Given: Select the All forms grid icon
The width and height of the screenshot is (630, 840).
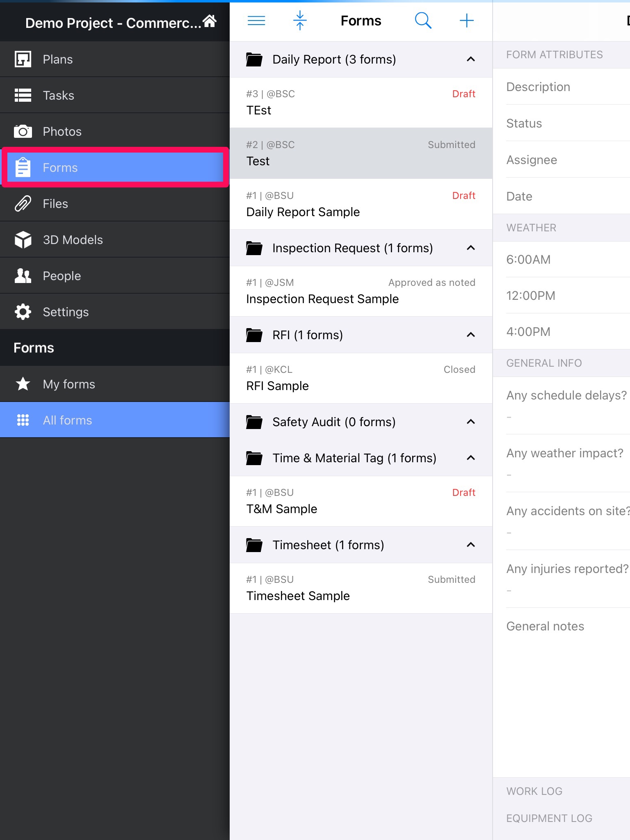Looking at the screenshot, I should tap(23, 420).
